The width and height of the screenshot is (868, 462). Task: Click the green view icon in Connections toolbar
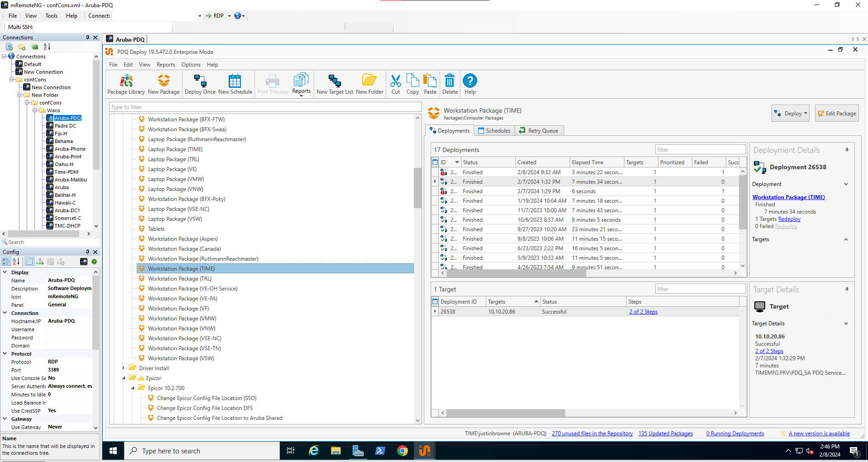[34, 47]
